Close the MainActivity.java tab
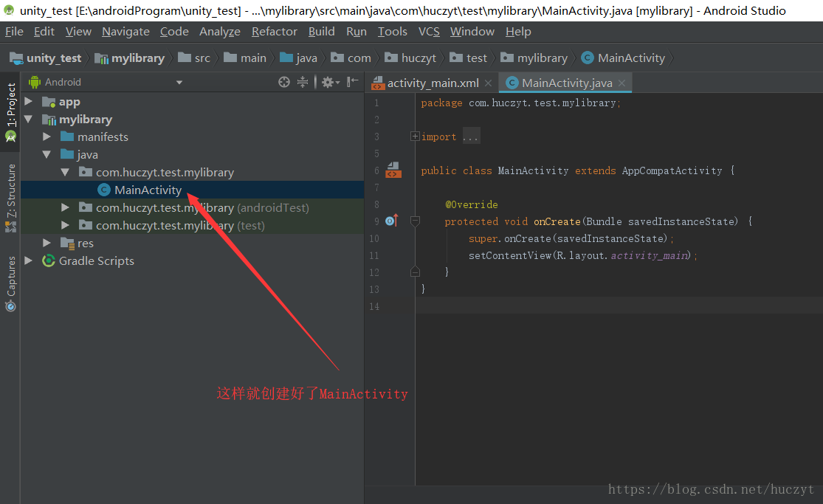This screenshot has height=504, width=823. [x=622, y=83]
